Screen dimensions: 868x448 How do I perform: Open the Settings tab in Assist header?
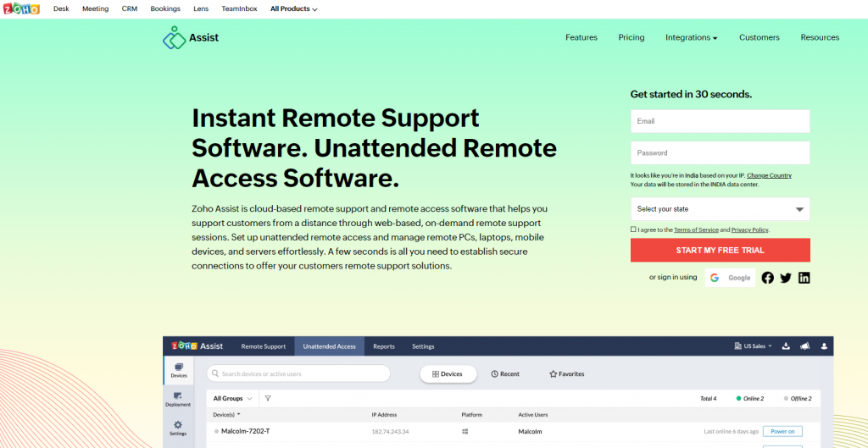point(423,346)
